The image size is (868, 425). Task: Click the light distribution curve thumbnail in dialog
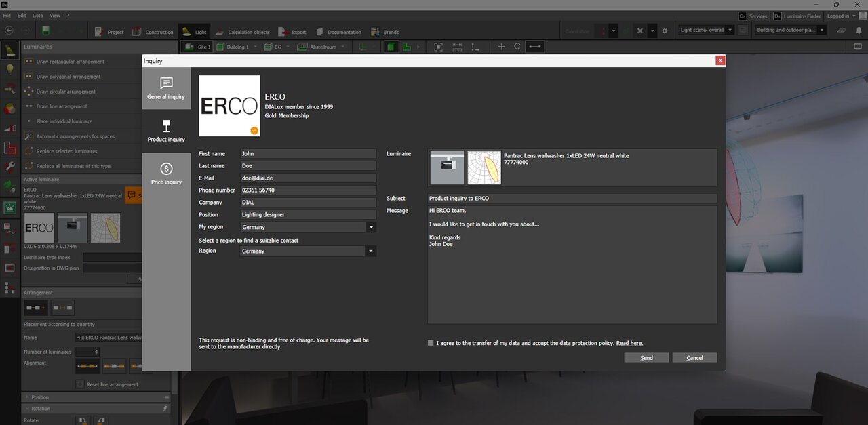[x=484, y=168]
